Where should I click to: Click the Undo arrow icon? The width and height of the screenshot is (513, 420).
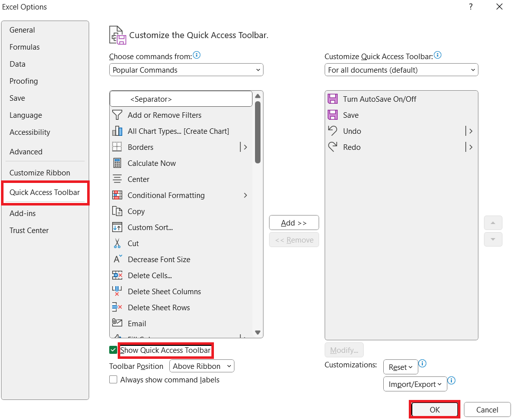coord(333,131)
